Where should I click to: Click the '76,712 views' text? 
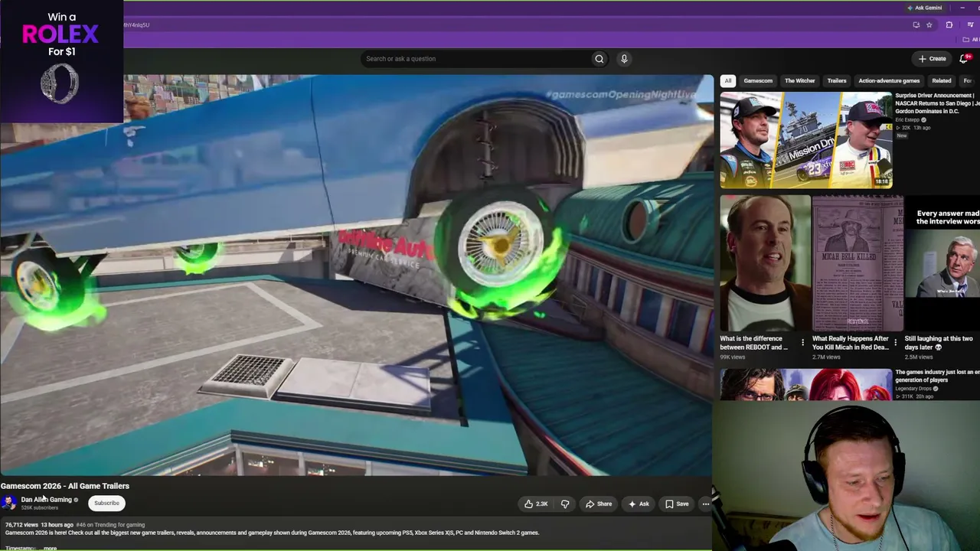coord(21,525)
